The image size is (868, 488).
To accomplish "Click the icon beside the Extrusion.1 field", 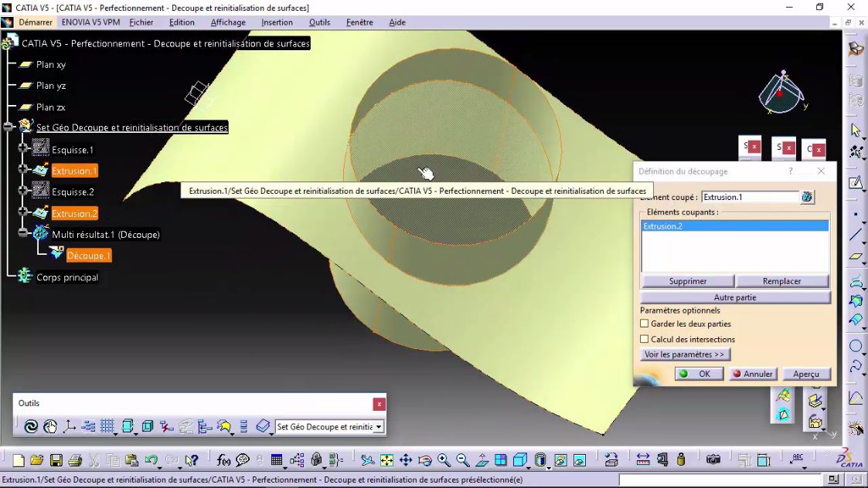I will [x=807, y=197].
